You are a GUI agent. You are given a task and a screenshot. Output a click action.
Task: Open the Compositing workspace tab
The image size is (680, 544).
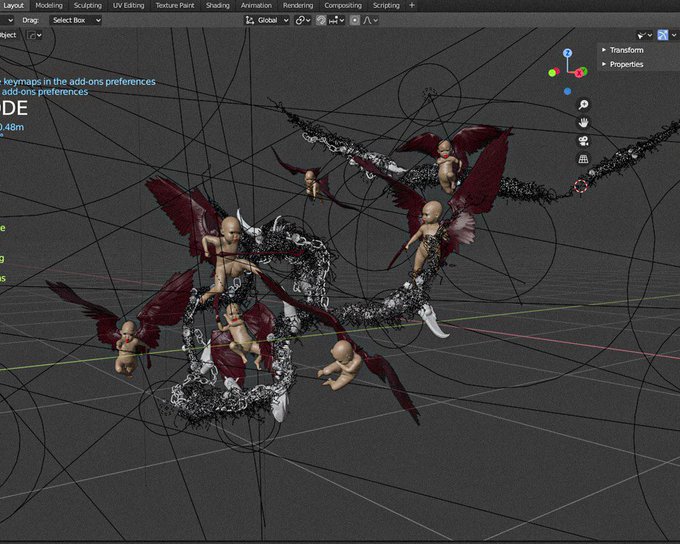(x=343, y=6)
